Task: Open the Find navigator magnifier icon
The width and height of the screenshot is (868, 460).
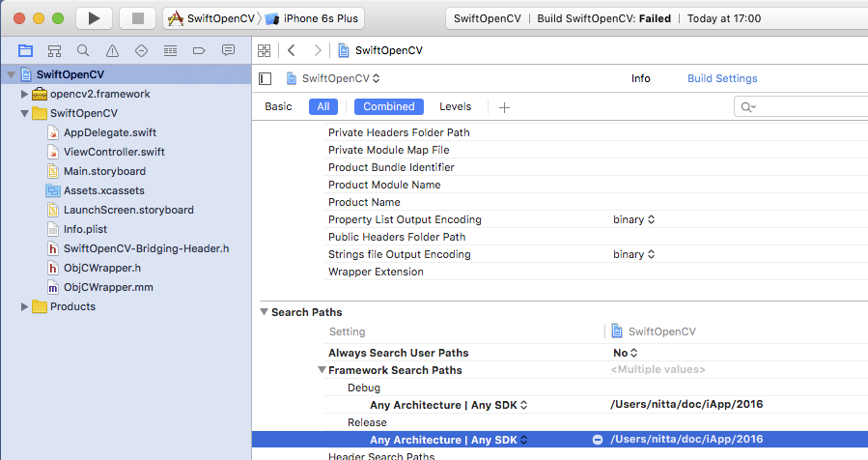Action: (x=84, y=50)
